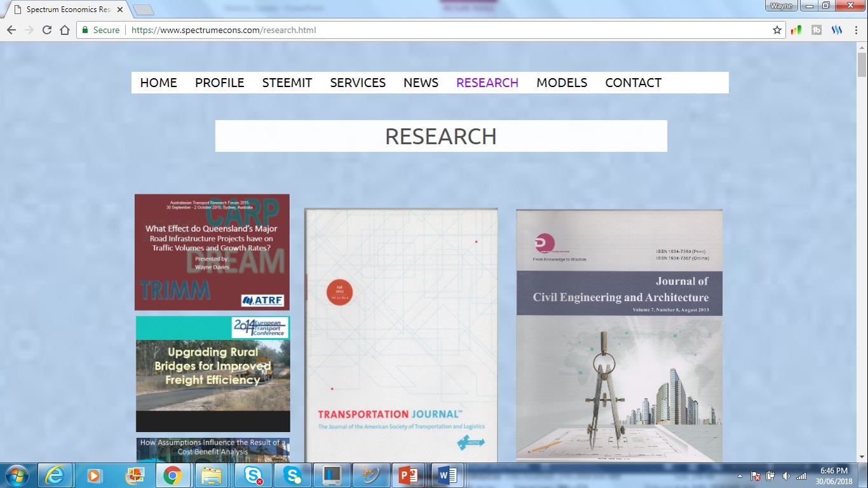Viewport: 868px width, 488px height.
Task: Open the media player taskbar icon
Action: (x=95, y=475)
